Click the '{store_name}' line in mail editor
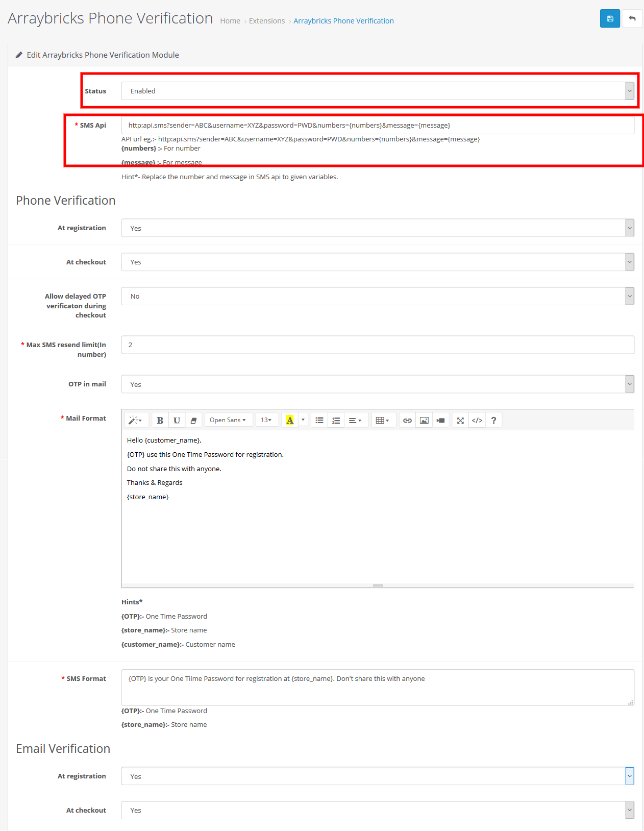The width and height of the screenshot is (644, 831). point(147,497)
